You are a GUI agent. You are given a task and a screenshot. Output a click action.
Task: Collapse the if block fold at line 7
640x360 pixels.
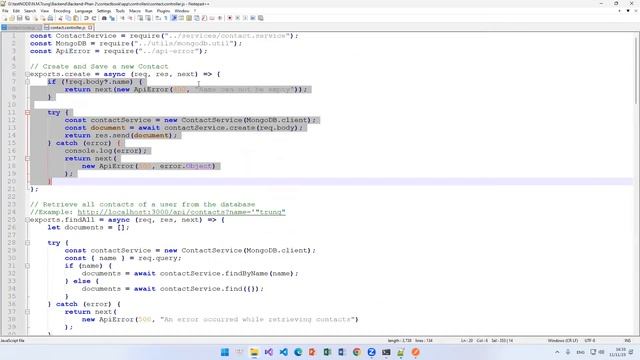(27, 82)
